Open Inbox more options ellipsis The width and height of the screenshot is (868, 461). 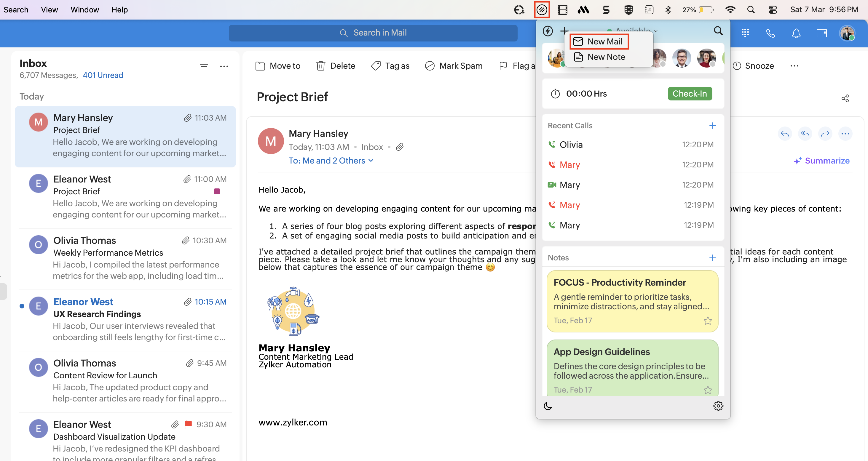[x=224, y=66]
